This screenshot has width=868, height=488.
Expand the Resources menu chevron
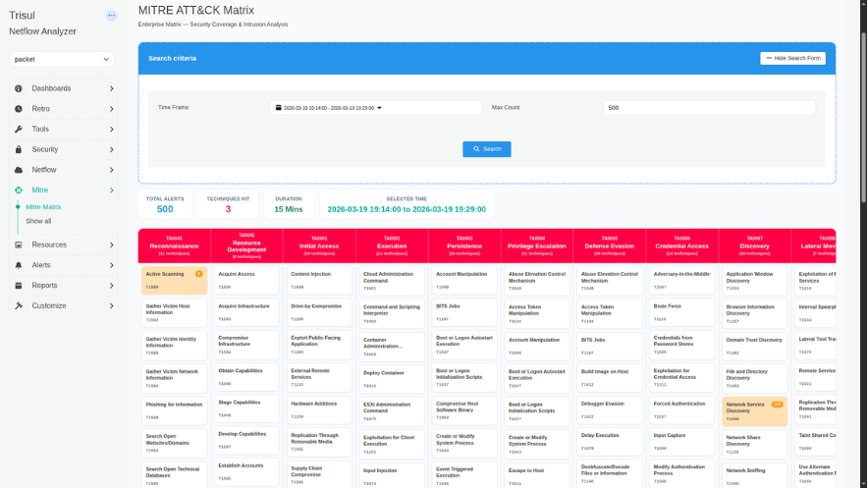111,245
